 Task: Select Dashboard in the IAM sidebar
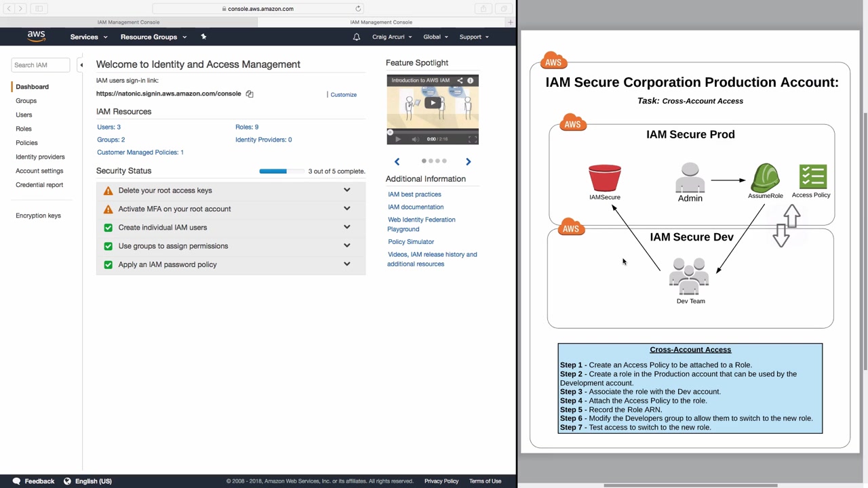click(32, 87)
